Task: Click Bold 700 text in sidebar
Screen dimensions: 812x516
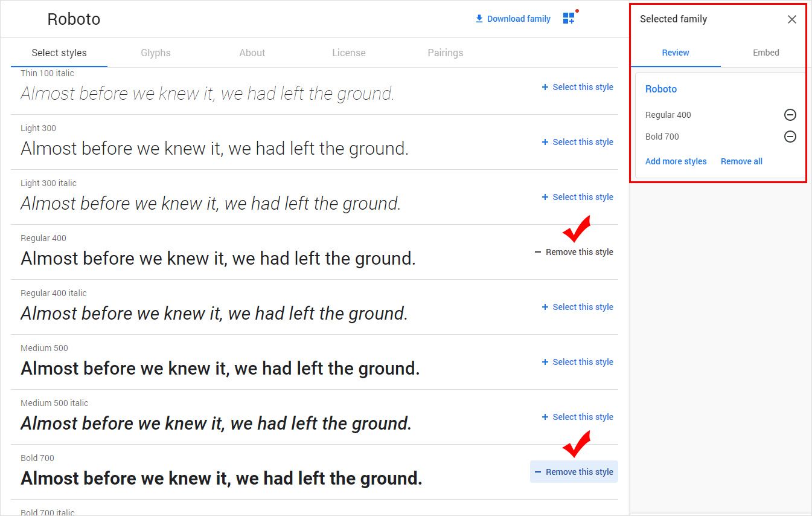Action: pos(662,137)
